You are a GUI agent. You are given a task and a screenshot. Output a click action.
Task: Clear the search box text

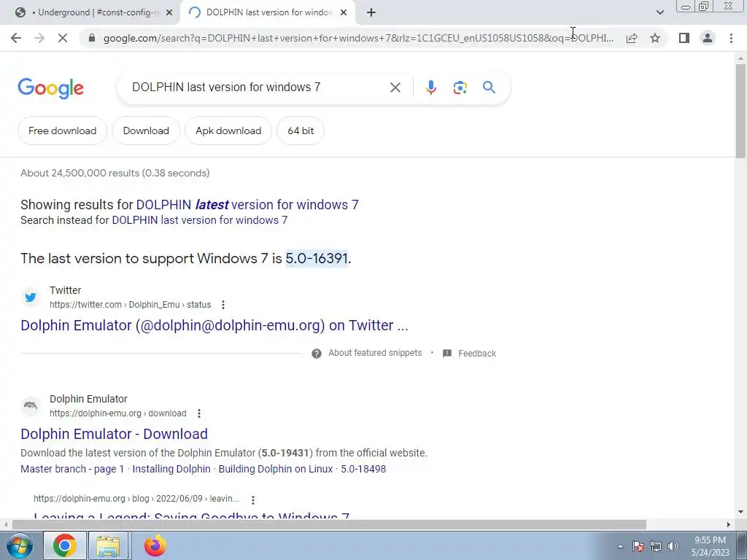[395, 87]
